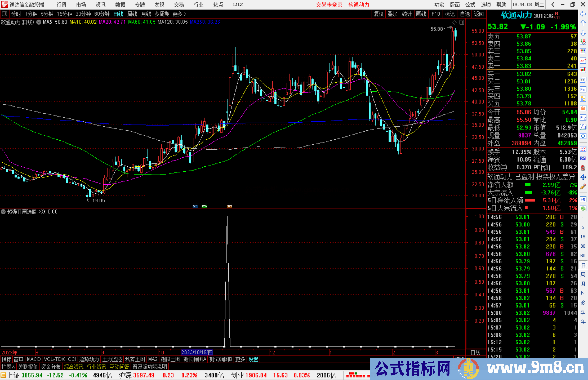Toggle the MA indicator round checkmark button
Viewport: 588px width, 380px height.
point(39,22)
